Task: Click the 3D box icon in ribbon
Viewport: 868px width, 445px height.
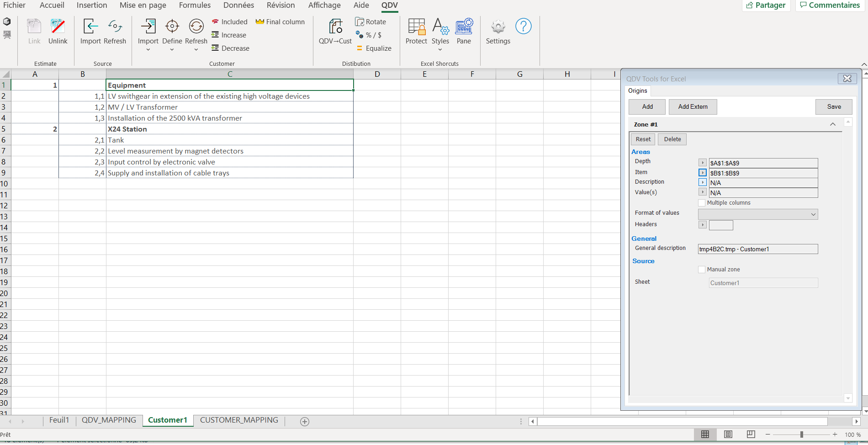Action: (x=7, y=21)
